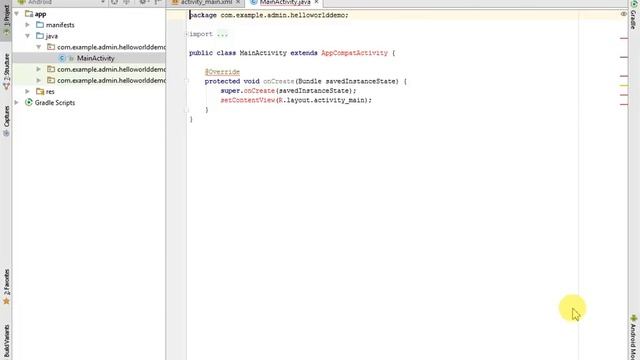
Task: Collapse the app module node
Action: [x=17, y=14]
